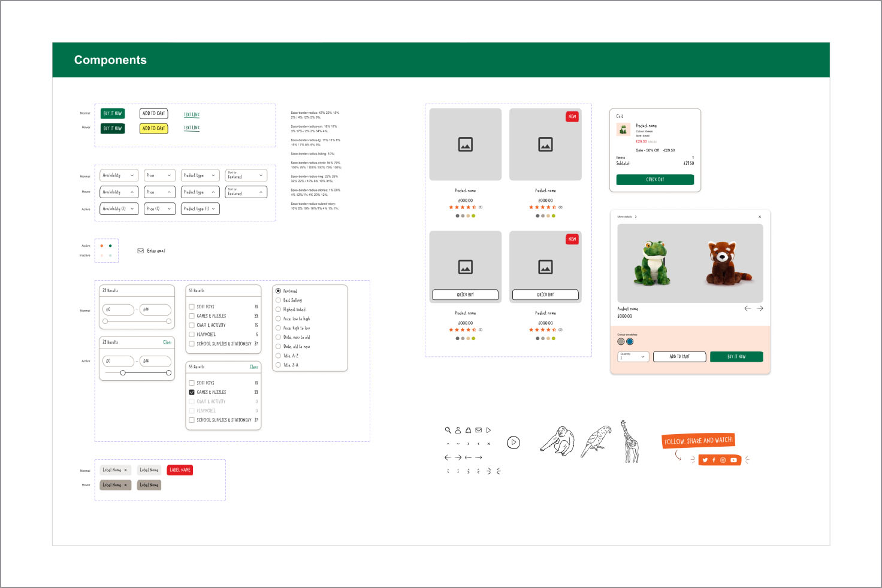This screenshot has height=588, width=882.
Task: Choose the Title, A-Z sort option
Action: (278, 356)
